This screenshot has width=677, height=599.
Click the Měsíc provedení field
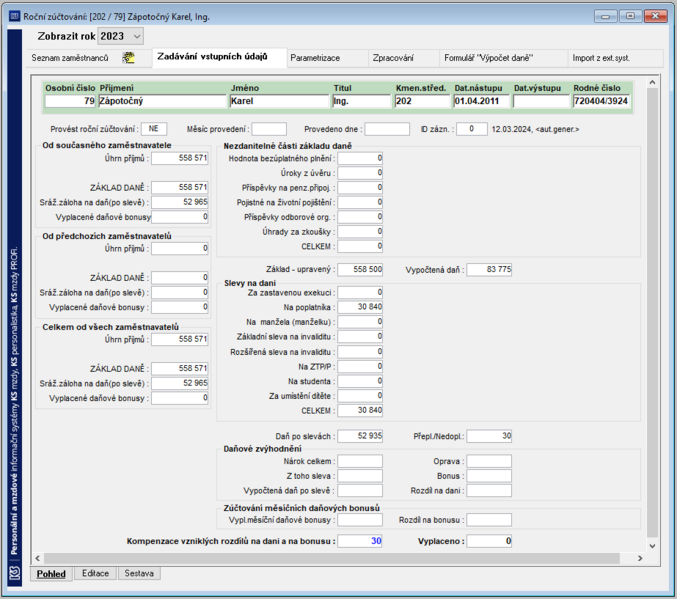point(269,129)
